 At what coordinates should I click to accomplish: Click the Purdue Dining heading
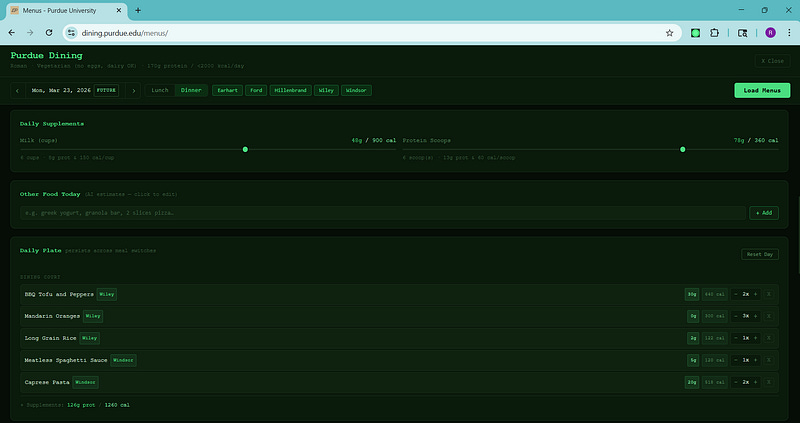(x=46, y=56)
